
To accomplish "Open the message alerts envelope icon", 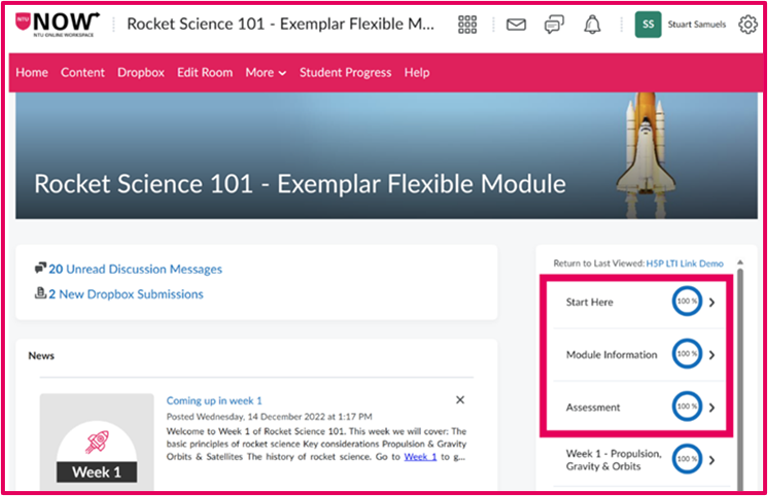I will [516, 24].
